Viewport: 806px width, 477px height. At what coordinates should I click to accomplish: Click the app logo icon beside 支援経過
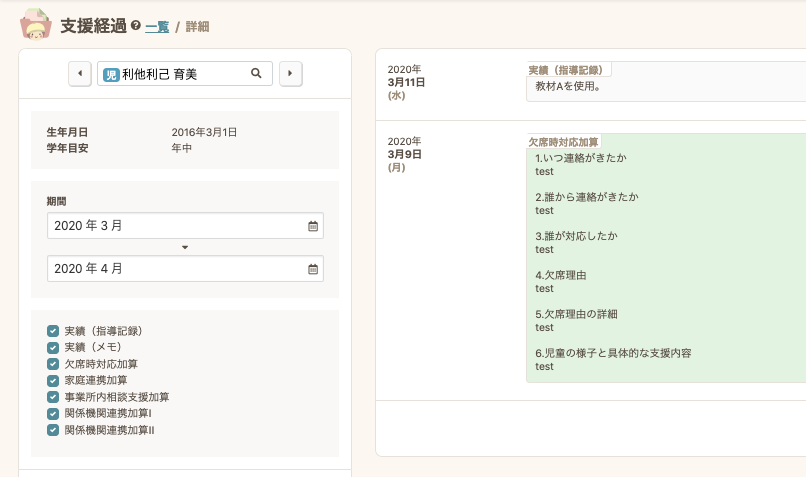coord(36,24)
